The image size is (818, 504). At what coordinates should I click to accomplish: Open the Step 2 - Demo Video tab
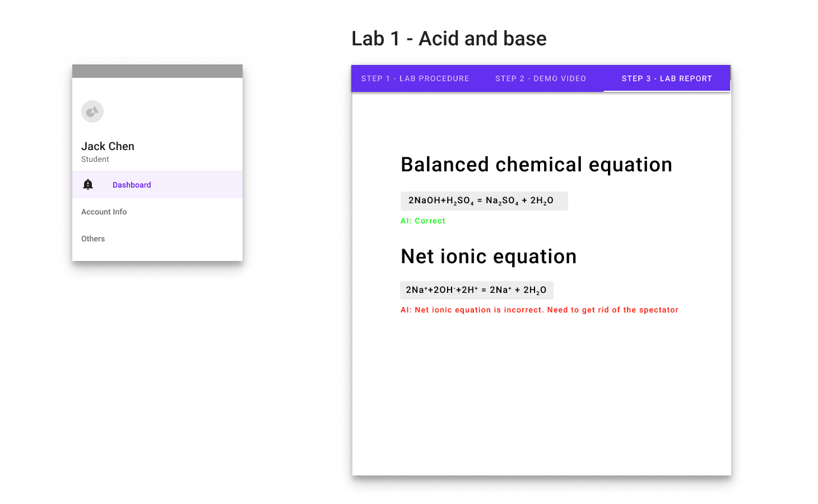[540, 78]
